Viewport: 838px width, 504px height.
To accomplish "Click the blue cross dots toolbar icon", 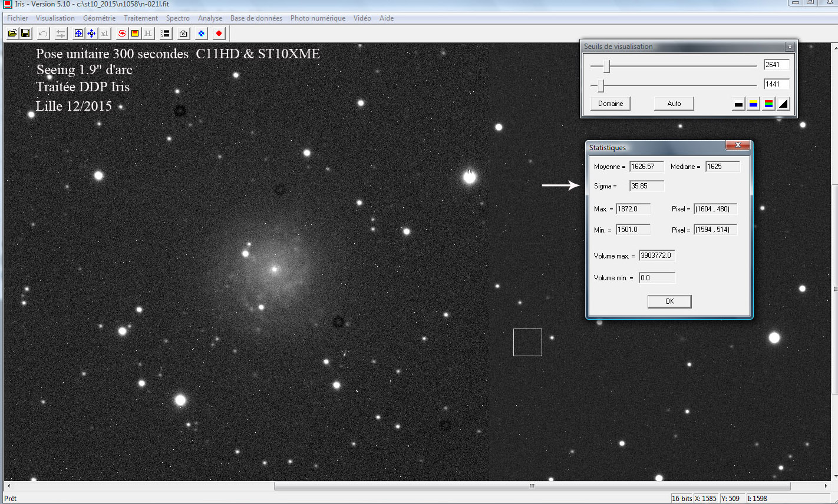I will (x=202, y=34).
